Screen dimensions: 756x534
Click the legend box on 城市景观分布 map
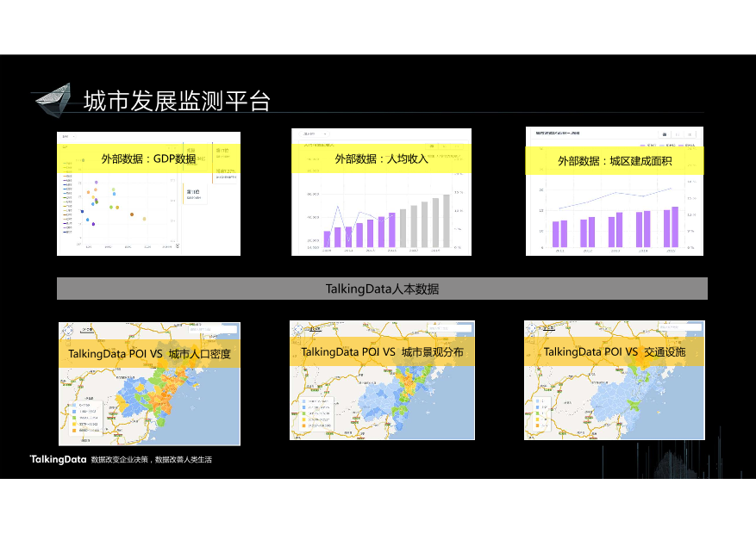[316, 413]
